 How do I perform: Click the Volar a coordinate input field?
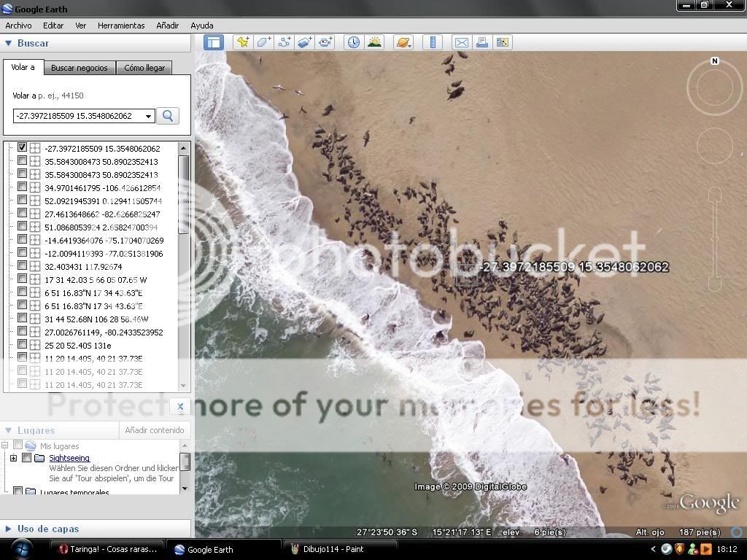(x=78, y=116)
